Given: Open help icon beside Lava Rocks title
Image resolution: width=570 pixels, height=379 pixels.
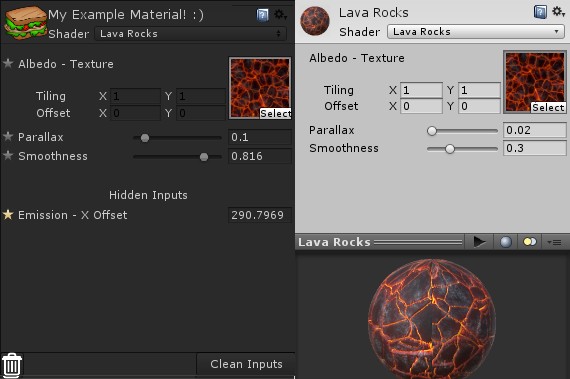Looking at the screenshot, I should (x=540, y=12).
